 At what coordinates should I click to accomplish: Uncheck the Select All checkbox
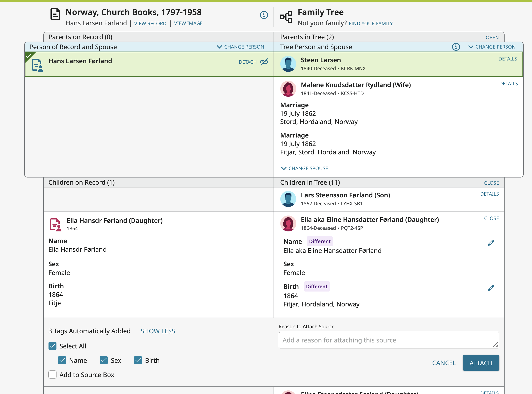(x=52, y=346)
